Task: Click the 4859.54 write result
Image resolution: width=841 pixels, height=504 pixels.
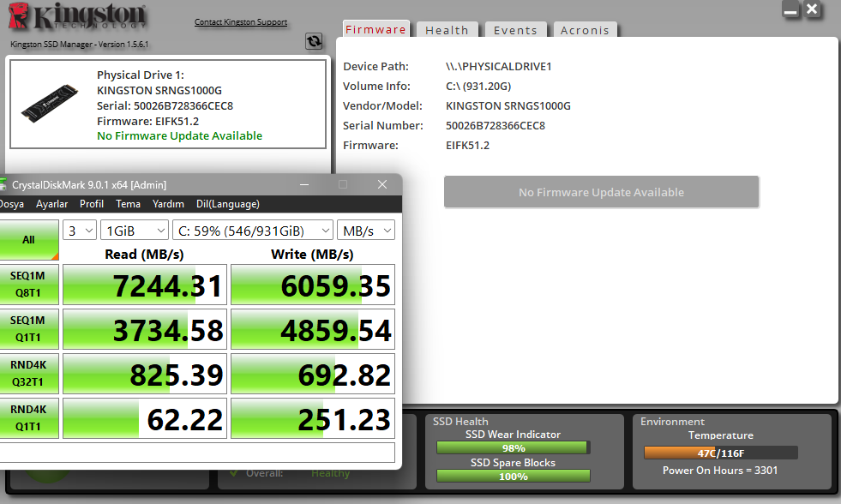Action: click(x=313, y=329)
